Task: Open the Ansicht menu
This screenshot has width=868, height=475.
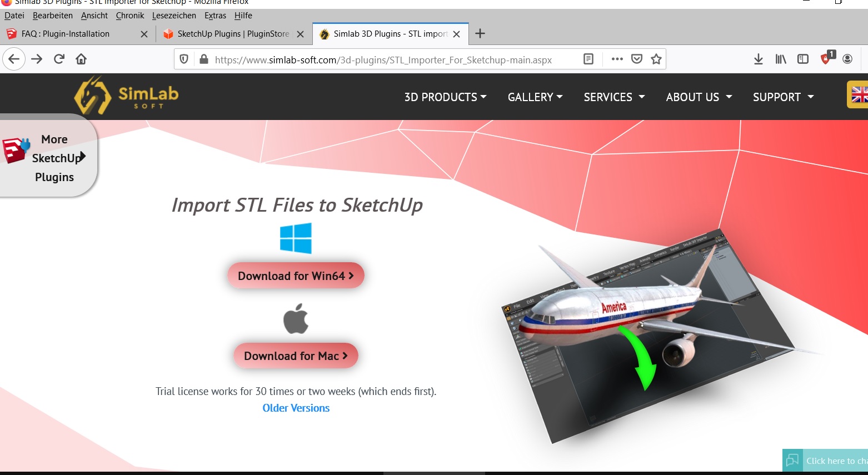Action: [x=94, y=16]
